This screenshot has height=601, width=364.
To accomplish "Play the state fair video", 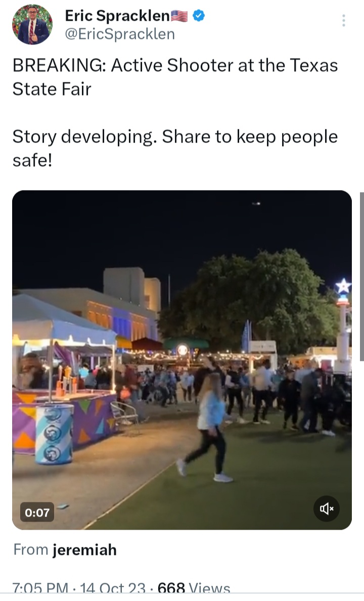I will 182,360.
